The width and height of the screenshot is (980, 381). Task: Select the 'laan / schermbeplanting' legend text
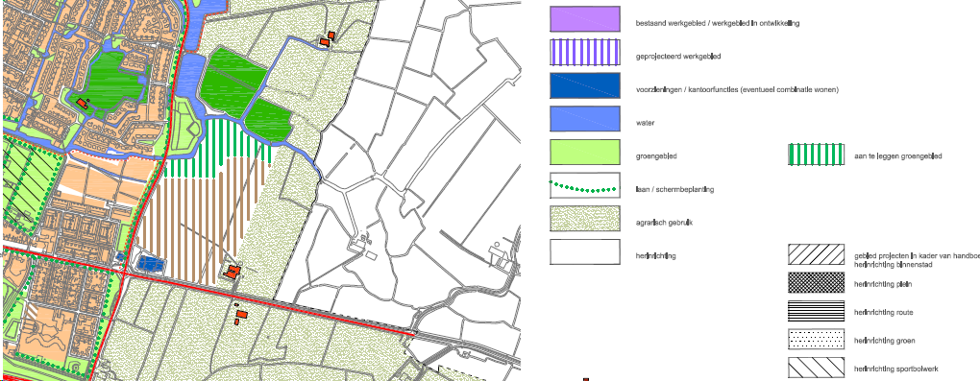pyautogui.click(x=674, y=189)
